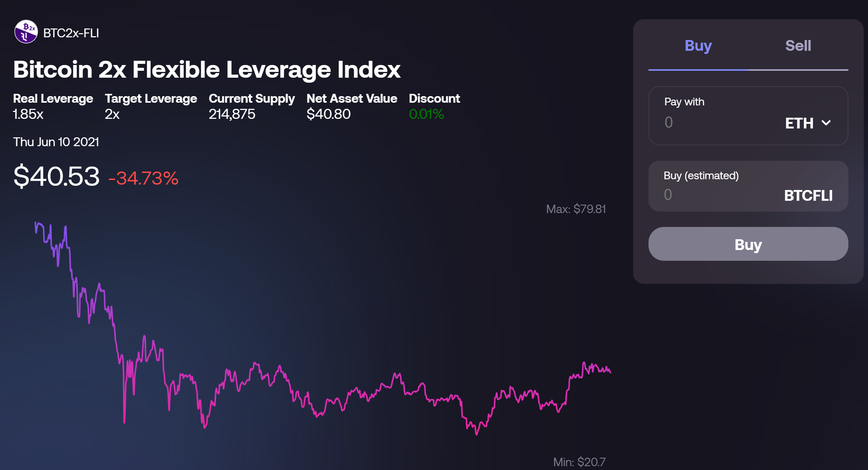Click the $40.53 current price display
868x470 pixels.
coord(56,176)
